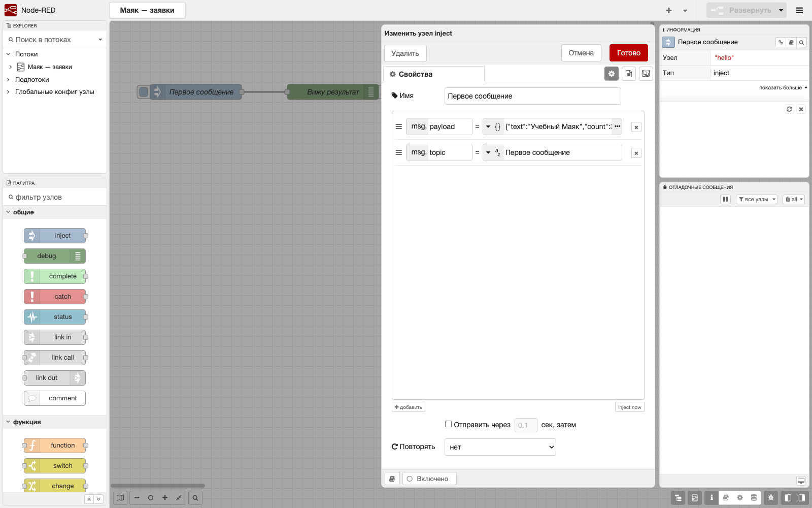Remove the msg.topic property row

pos(636,153)
